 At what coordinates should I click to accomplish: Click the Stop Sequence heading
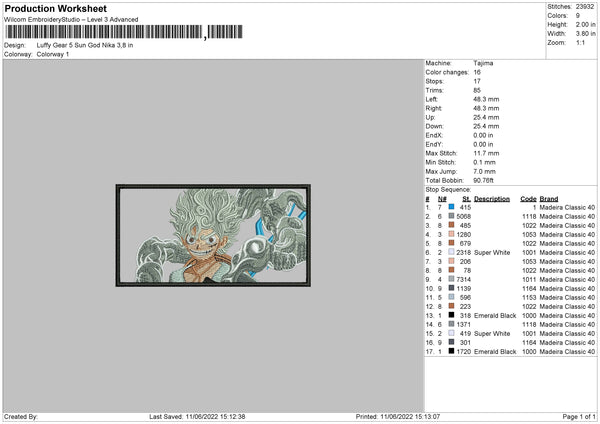448,189
